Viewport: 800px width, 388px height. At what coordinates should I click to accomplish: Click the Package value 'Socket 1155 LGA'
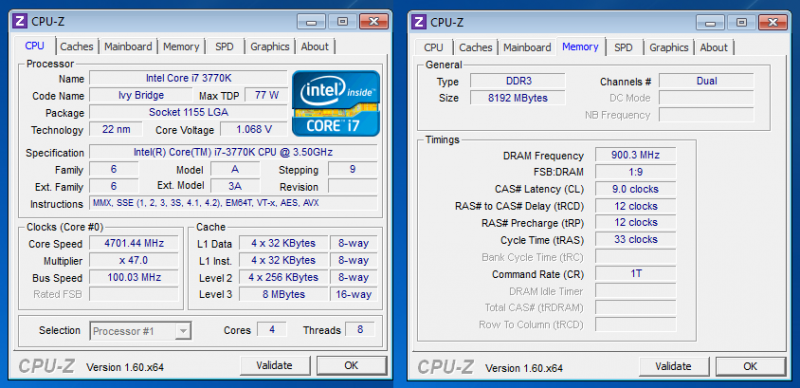tap(188, 112)
